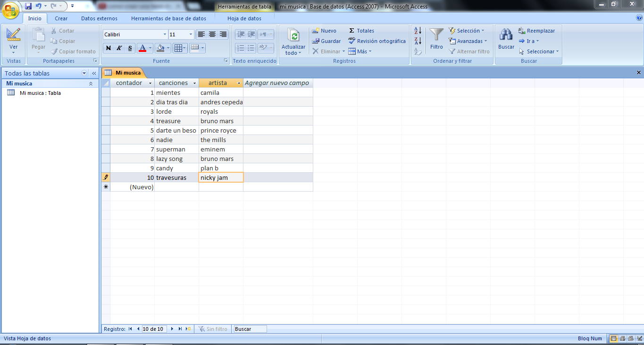This screenshot has width=644, height=345.
Task: Open alternate fill color button
Action: pyautogui.click(x=197, y=48)
